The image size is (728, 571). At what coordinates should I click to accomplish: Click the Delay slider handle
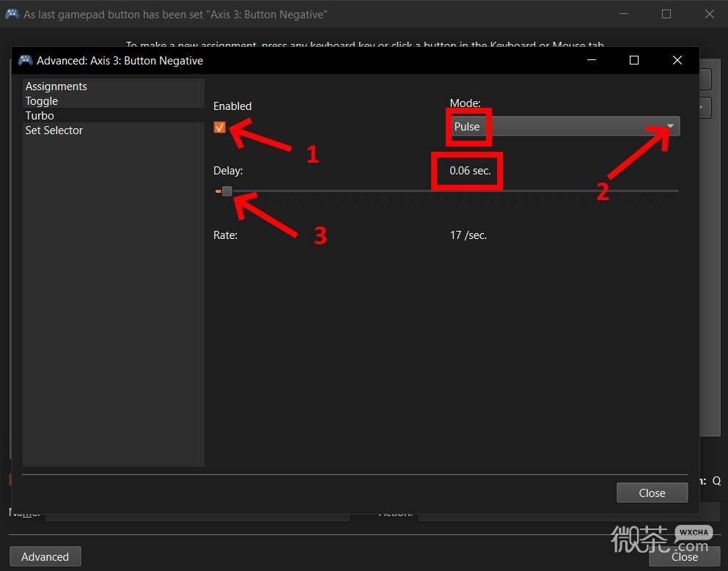tap(227, 191)
